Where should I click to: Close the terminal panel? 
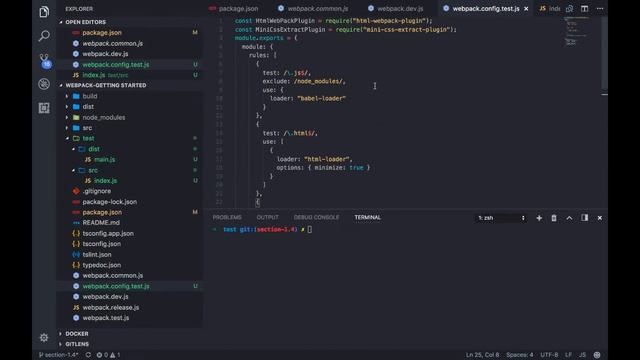(x=600, y=218)
